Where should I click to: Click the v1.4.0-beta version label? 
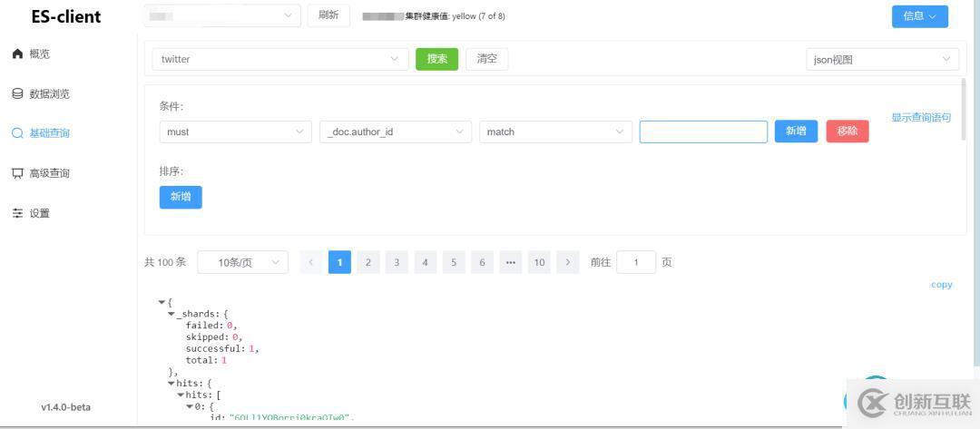point(65,407)
